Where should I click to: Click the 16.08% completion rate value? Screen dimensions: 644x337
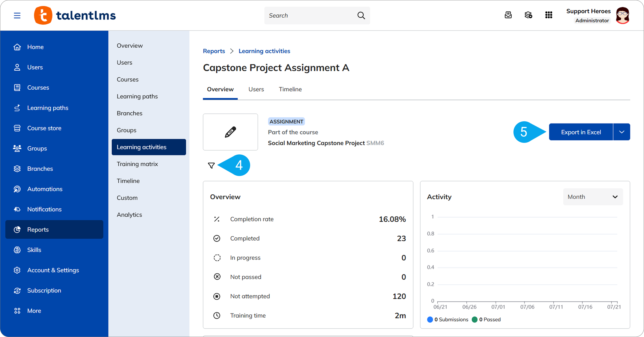pyautogui.click(x=392, y=219)
